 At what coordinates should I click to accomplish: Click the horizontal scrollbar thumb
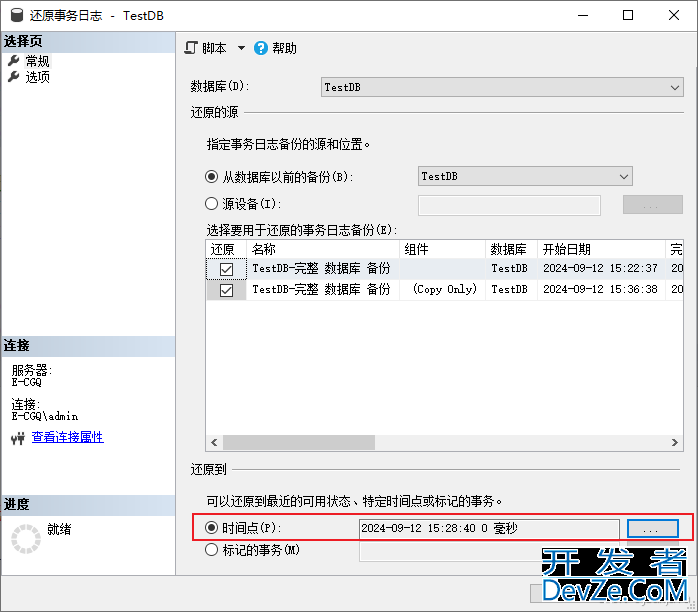tap(299, 442)
